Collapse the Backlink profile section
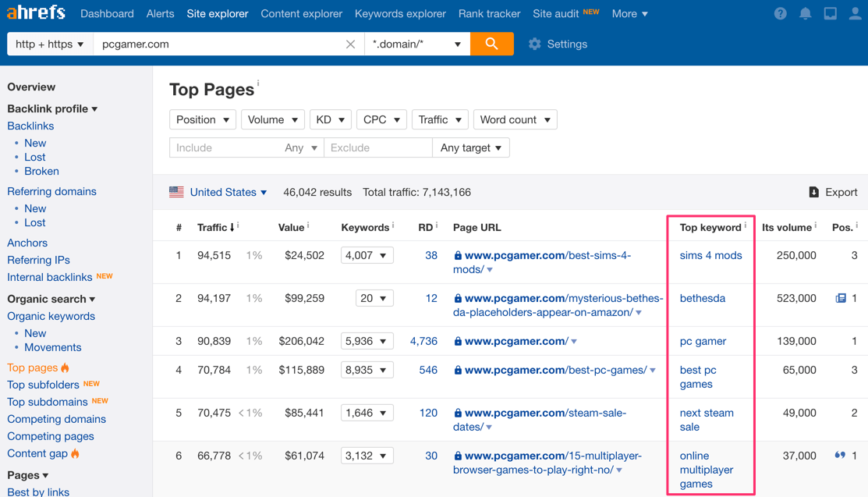 (x=52, y=108)
